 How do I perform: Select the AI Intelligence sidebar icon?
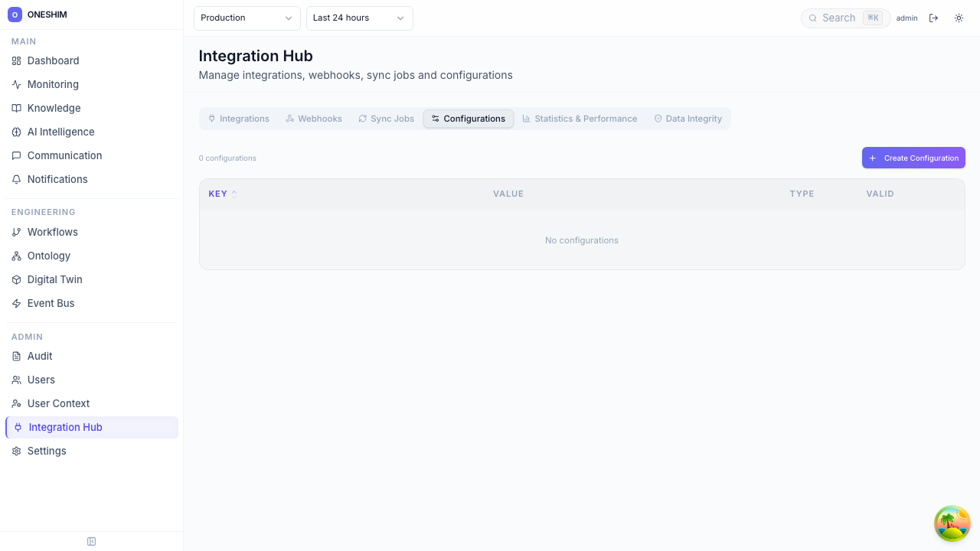tap(16, 132)
